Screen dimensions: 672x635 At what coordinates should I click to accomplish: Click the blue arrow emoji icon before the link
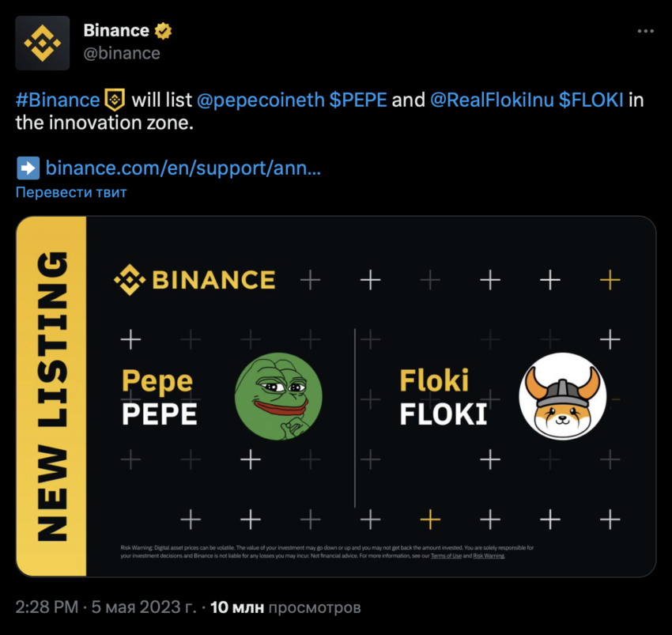pyautogui.click(x=28, y=168)
